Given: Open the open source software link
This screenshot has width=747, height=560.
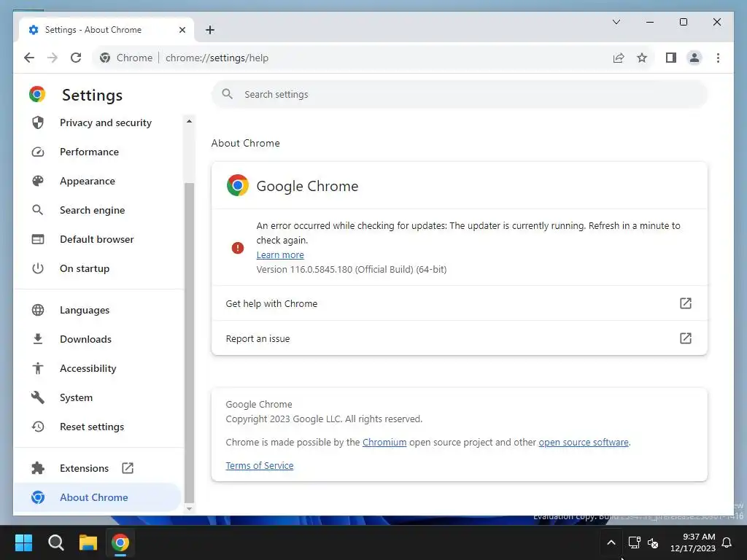Looking at the screenshot, I should click(584, 443).
